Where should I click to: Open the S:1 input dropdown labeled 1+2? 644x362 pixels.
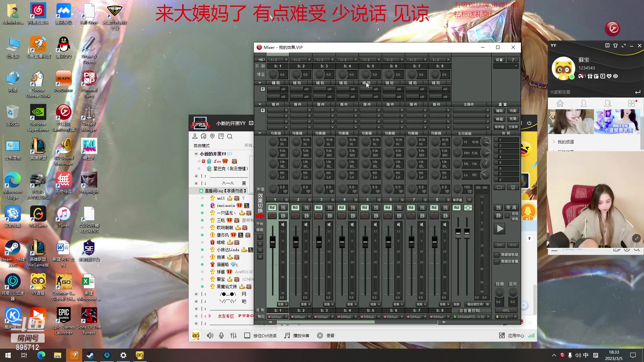pyautogui.click(x=278, y=59)
